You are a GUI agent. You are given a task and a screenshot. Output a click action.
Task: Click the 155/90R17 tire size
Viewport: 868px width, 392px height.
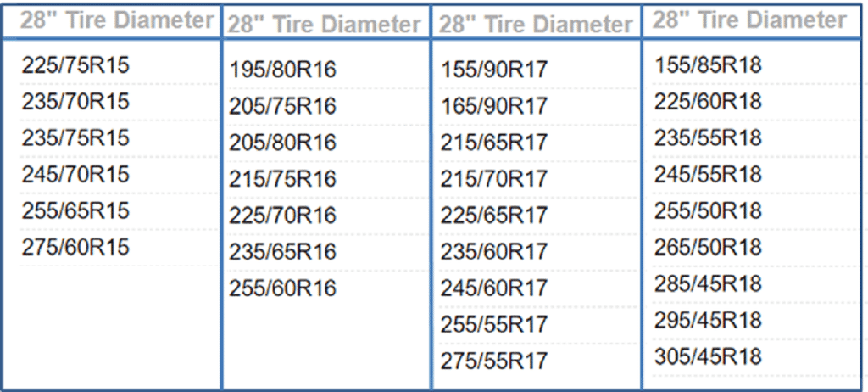coord(494,70)
